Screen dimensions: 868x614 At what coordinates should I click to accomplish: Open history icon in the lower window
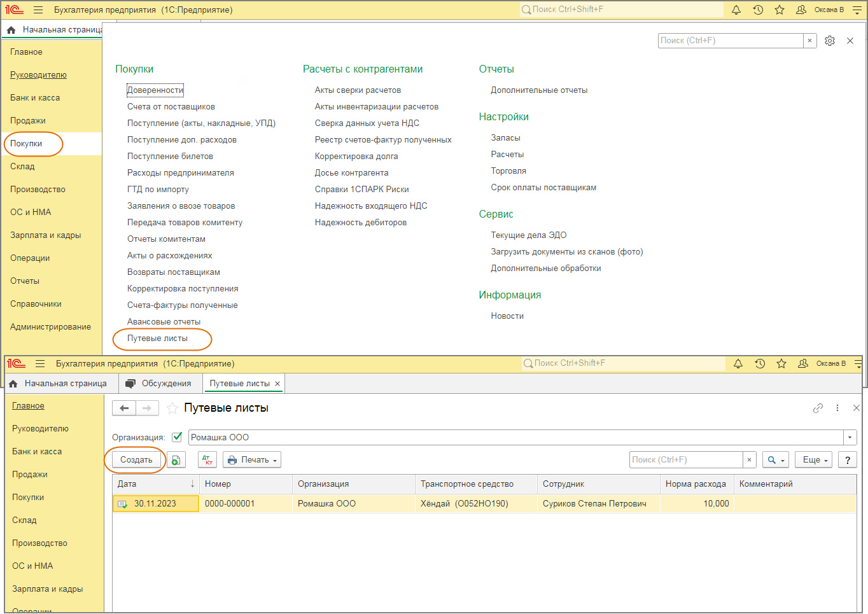(x=760, y=363)
